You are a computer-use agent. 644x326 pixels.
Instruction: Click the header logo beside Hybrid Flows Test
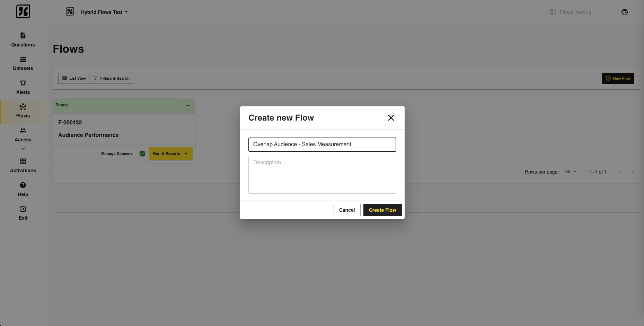[x=70, y=12]
